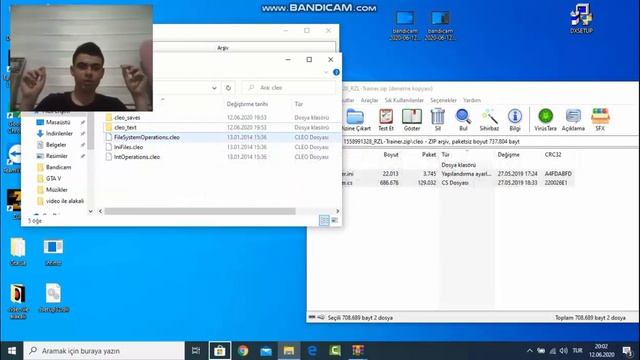Open clock showing 20:02 in tray
640x360 pixels.
tap(601, 351)
